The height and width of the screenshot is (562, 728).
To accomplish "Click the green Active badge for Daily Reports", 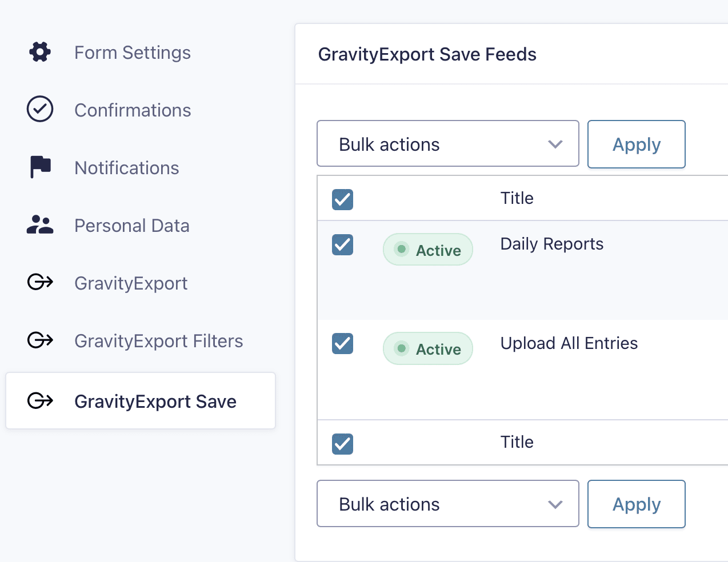I will click(x=427, y=250).
